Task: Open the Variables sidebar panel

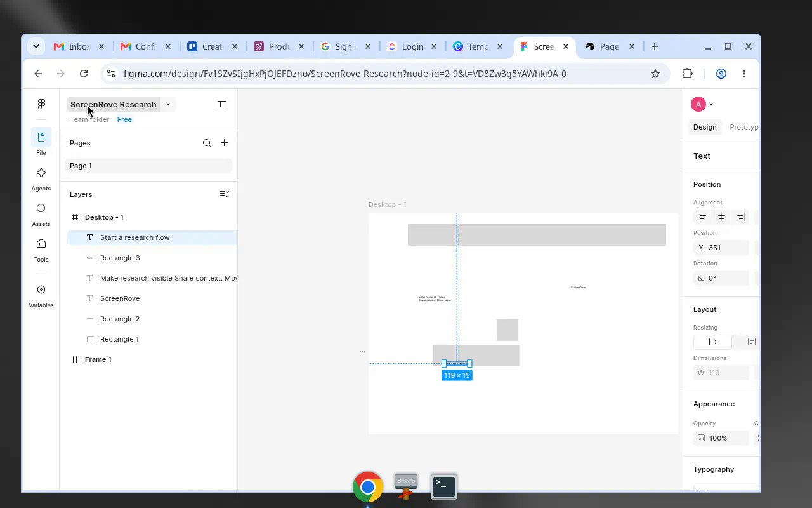Action: [41, 290]
